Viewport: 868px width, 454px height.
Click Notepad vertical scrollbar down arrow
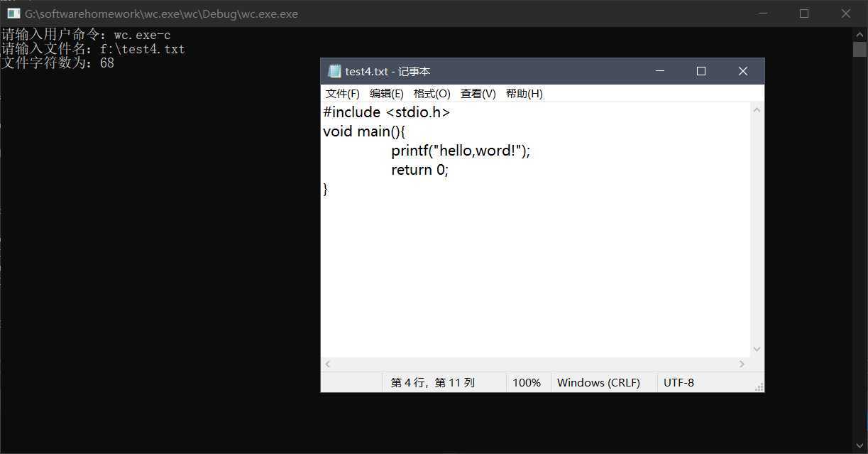757,350
